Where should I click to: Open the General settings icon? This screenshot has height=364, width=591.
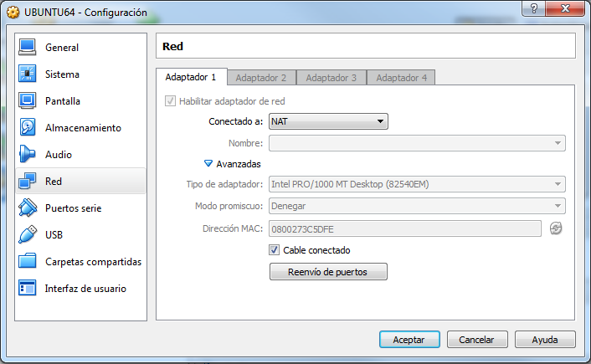[x=27, y=48]
